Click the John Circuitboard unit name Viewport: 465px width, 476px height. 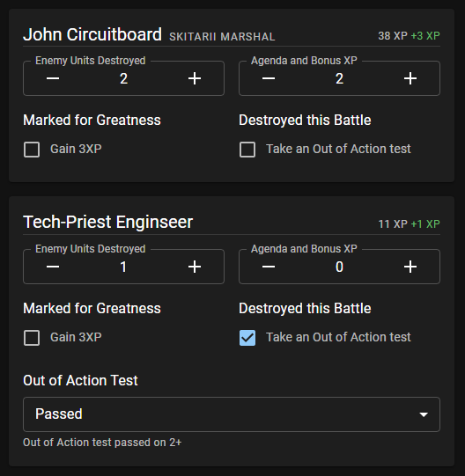[x=92, y=34]
